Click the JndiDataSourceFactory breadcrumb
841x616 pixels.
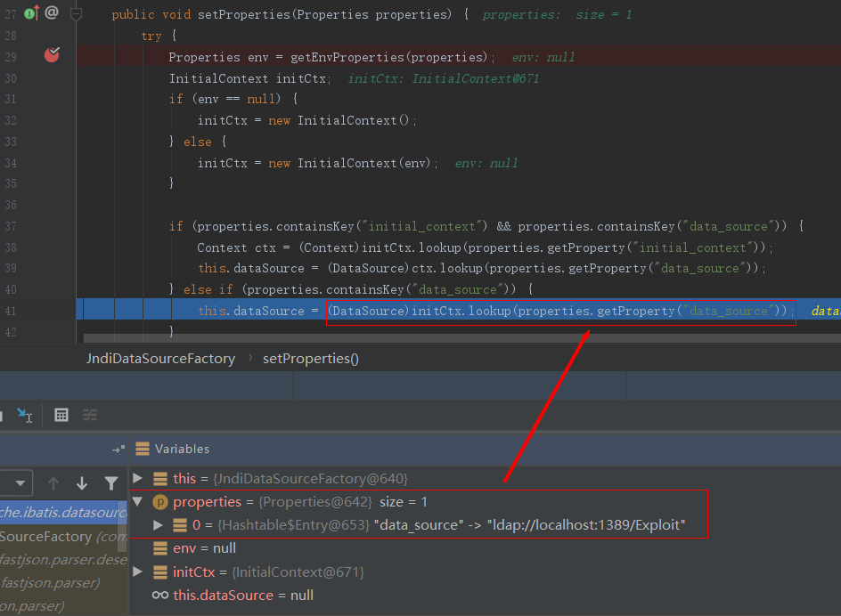coord(161,359)
